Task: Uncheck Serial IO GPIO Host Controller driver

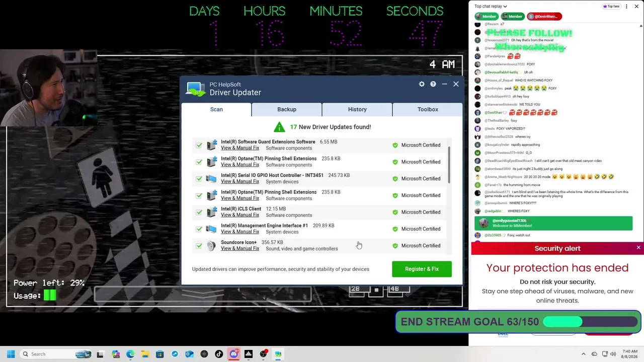Action: (x=199, y=178)
